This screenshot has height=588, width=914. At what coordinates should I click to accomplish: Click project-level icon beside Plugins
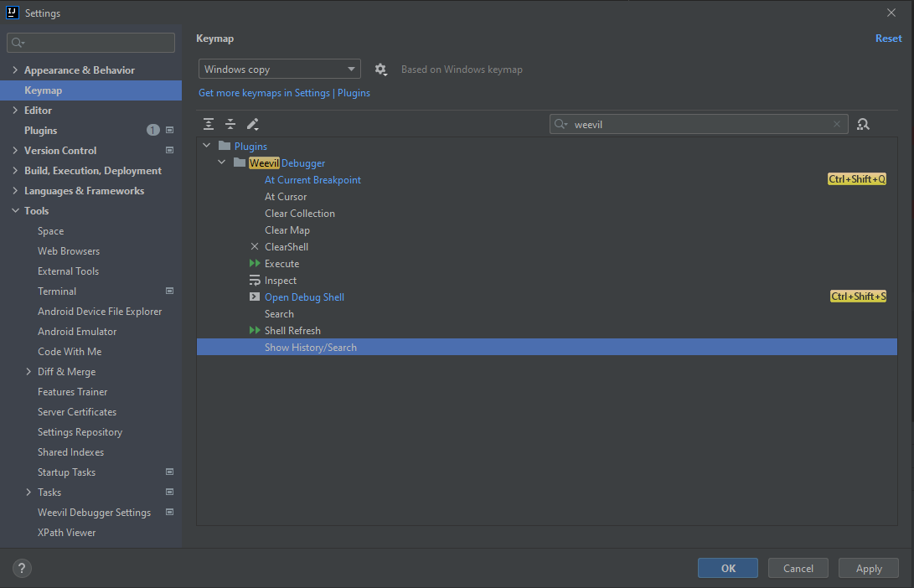tap(169, 130)
